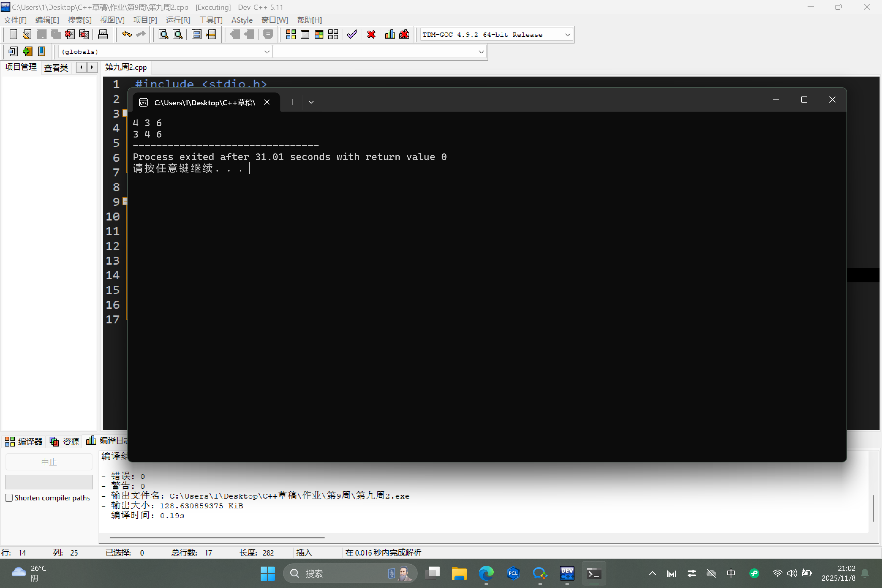Open the 资源 panel tab
Viewport: 882px width, 588px height.
pyautogui.click(x=65, y=441)
